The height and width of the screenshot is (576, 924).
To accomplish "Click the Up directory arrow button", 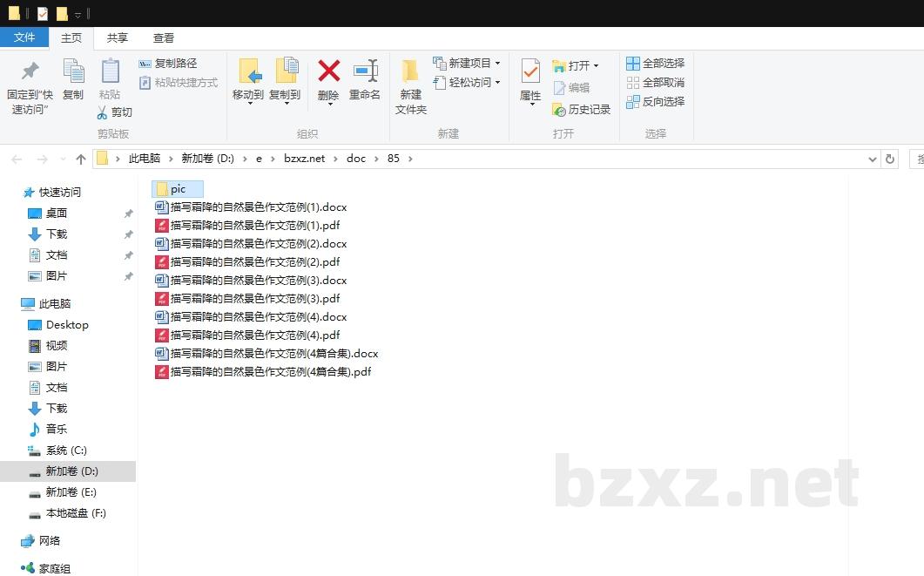I will click(81, 159).
